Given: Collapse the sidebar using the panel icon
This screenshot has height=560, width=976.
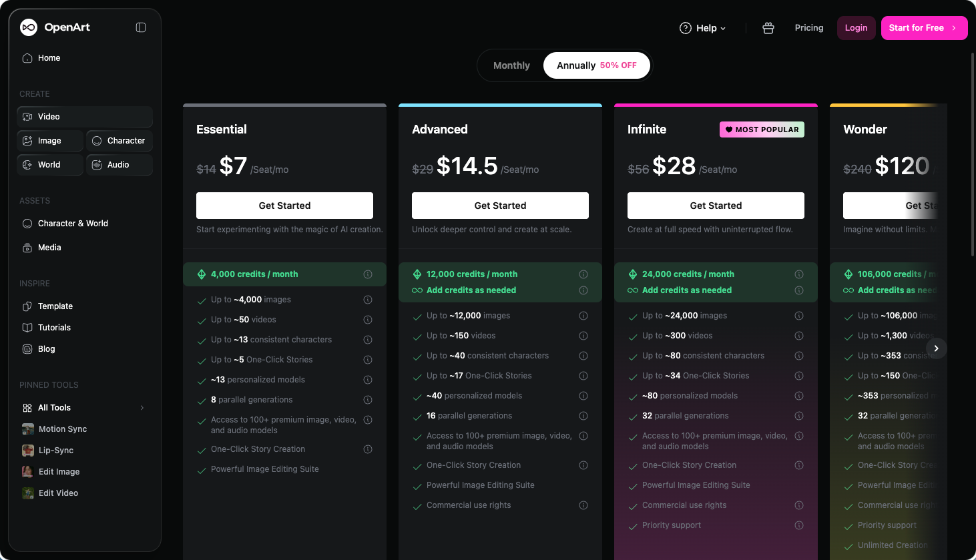Looking at the screenshot, I should [x=141, y=27].
